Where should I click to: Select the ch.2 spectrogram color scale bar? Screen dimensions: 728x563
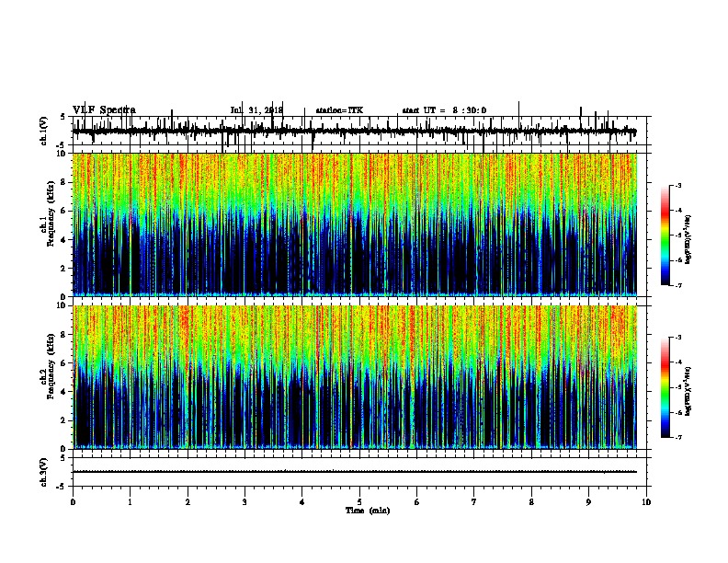pos(665,387)
